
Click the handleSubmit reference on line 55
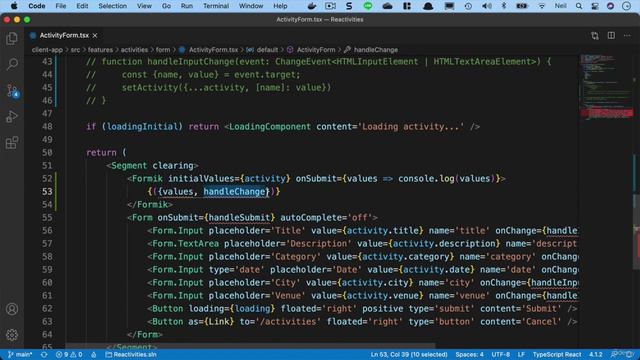point(239,218)
